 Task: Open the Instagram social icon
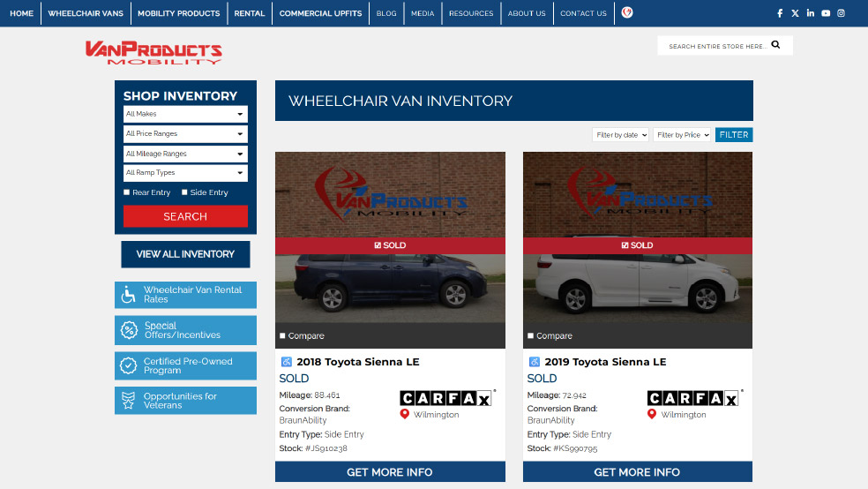coord(841,13)
